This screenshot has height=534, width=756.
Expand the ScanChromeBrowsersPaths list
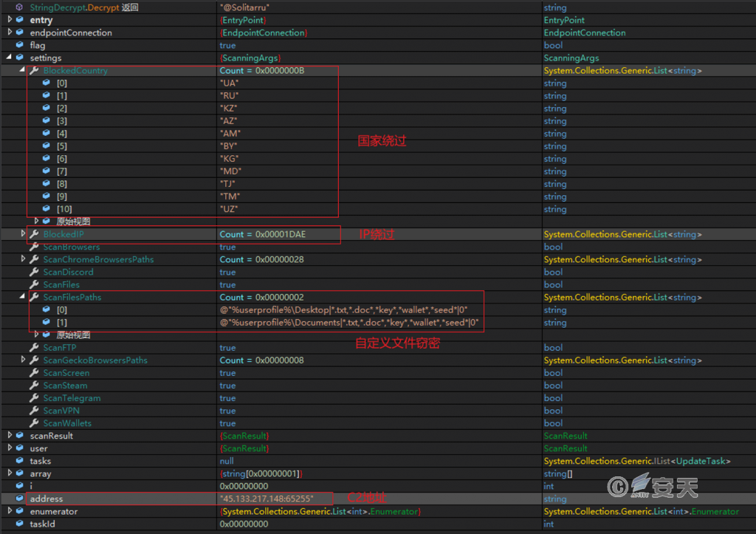(24, 259)
